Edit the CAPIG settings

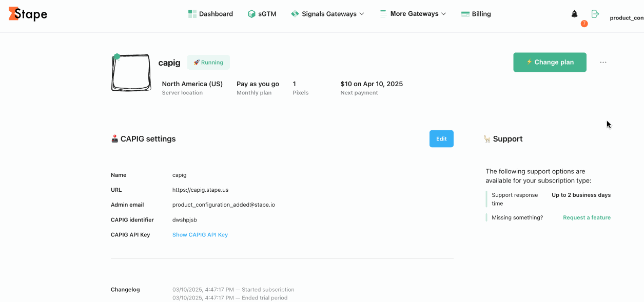click(441, 138)
